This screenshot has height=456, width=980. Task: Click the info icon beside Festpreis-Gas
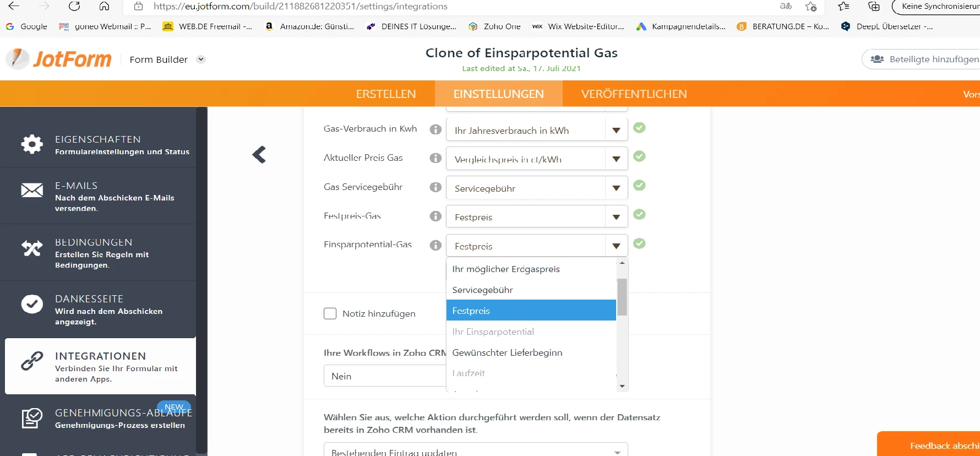[x=435, y=216]
